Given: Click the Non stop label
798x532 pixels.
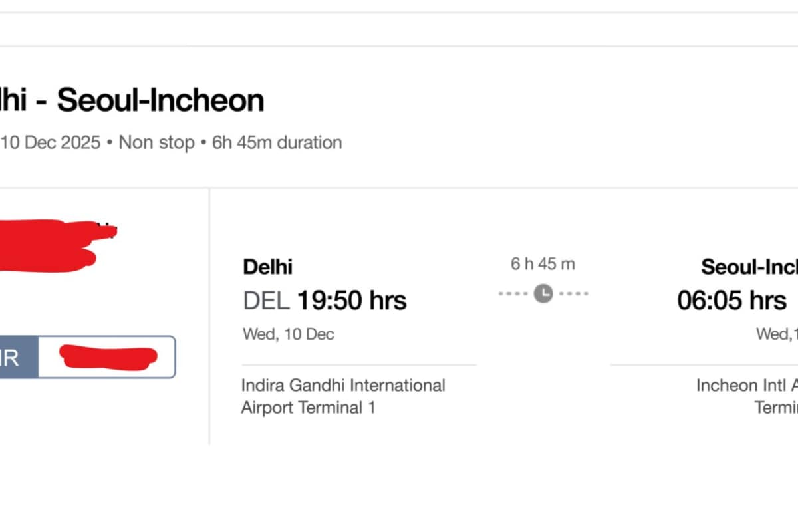Looking at the screenshot, I should coord(156,142).
